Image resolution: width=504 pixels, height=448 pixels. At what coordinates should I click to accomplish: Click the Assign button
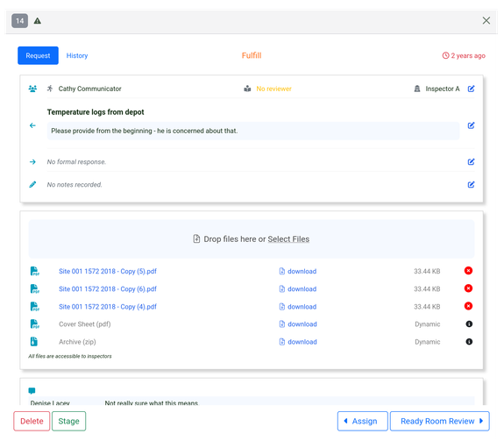[x=363, y=421]
